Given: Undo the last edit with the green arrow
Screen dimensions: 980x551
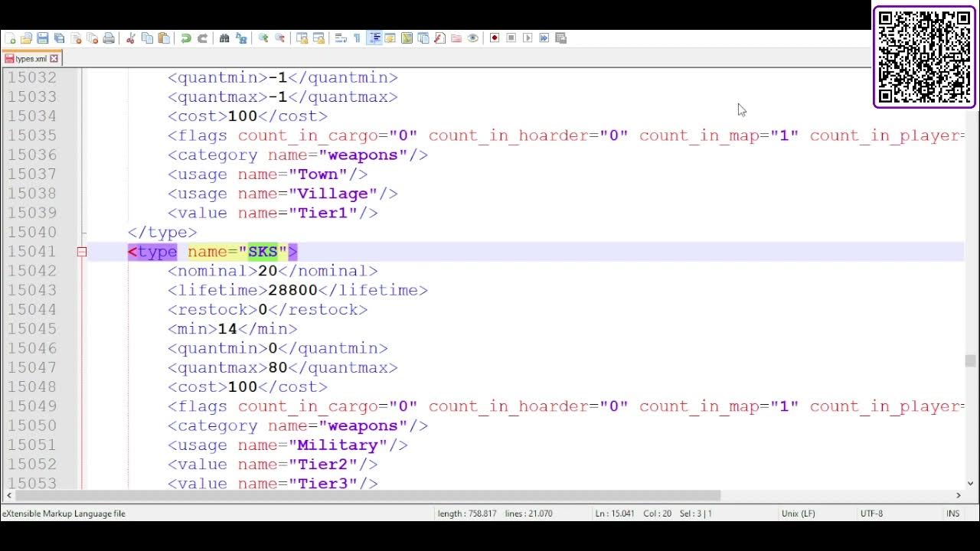Looking at the screenshot, I should pos(186,38).
